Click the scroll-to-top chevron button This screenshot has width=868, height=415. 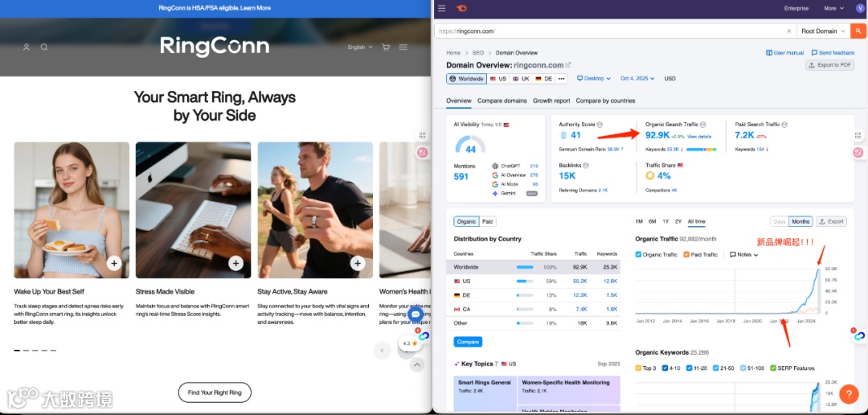pos(417,364)
